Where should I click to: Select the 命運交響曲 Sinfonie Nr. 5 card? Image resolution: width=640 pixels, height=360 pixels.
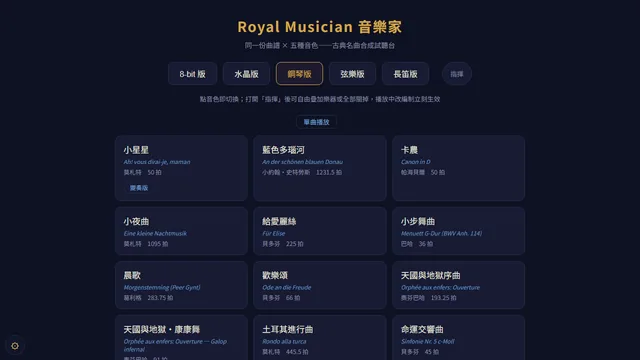(458, 338)
